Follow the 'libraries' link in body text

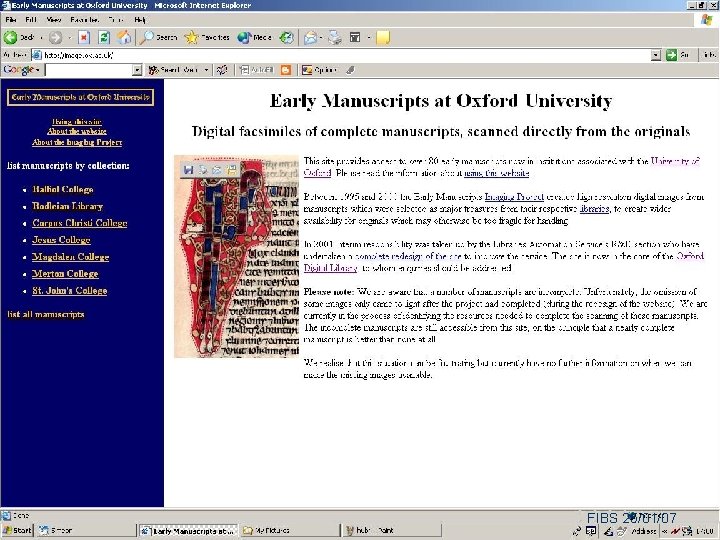594,209
